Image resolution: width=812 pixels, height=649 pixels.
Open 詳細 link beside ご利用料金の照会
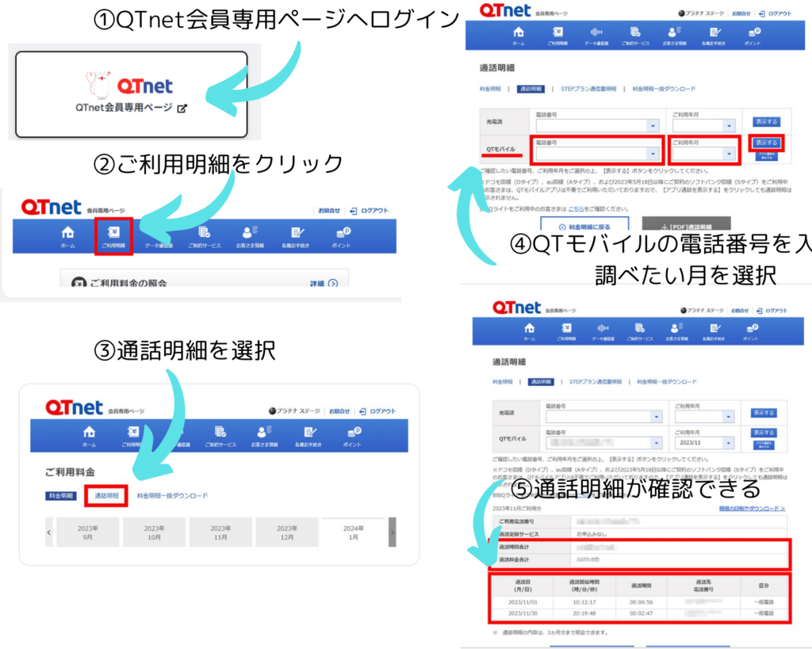coord(324,283)
